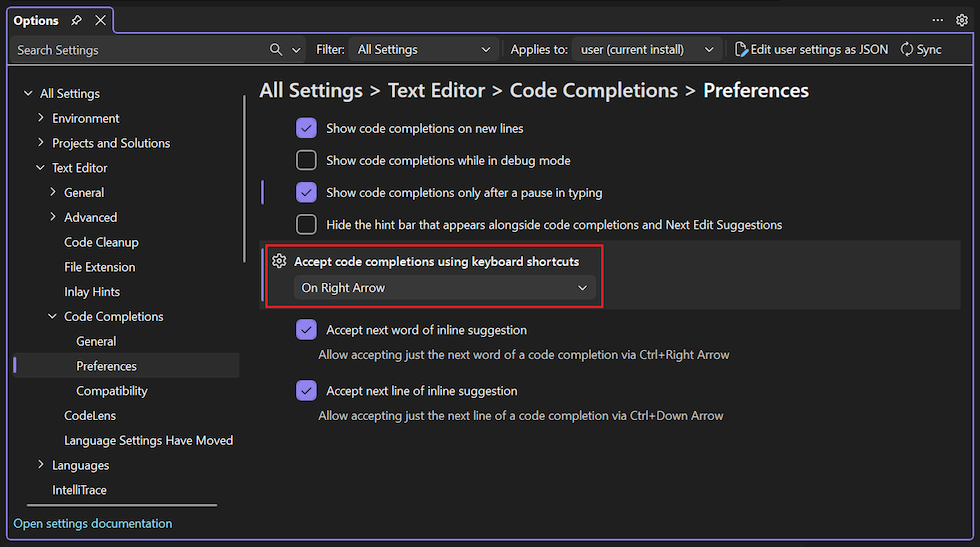The image size is (980, 547).
Task: Click gear icon beside Accept code completions
Action: click(279, 261)
